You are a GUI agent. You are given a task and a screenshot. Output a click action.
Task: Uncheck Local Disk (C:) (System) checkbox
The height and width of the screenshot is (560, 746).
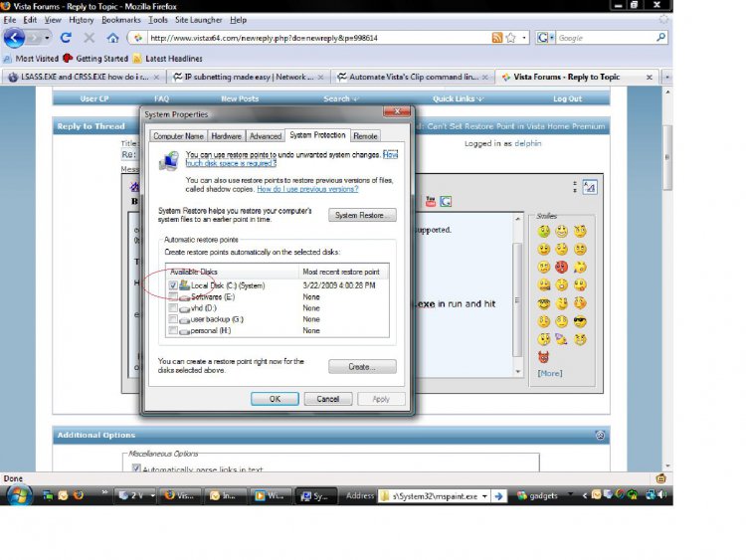173,285
